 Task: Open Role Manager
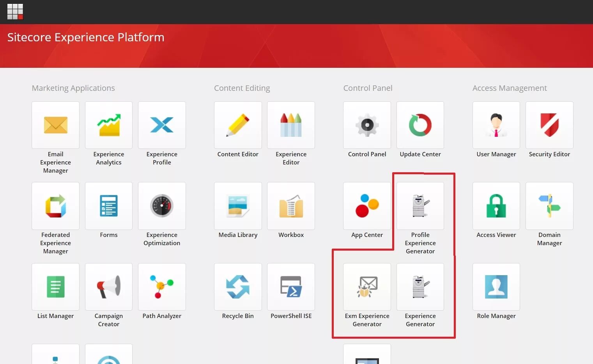(496, 287)
